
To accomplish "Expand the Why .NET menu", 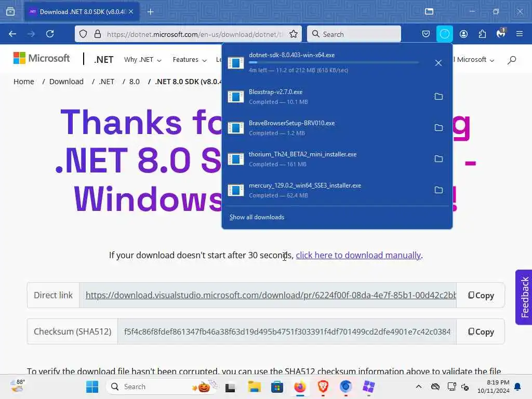I will point(142,60).
